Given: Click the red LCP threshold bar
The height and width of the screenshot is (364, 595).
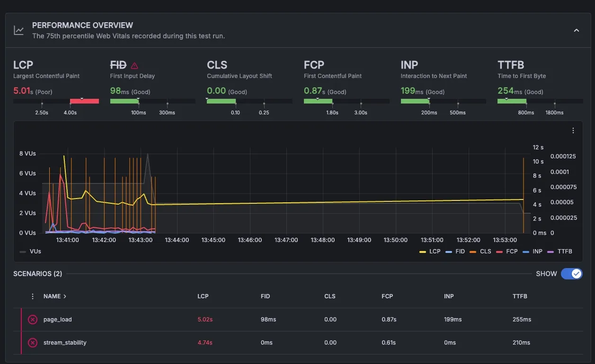Looking at the screenshot, I should click(84, 101).
